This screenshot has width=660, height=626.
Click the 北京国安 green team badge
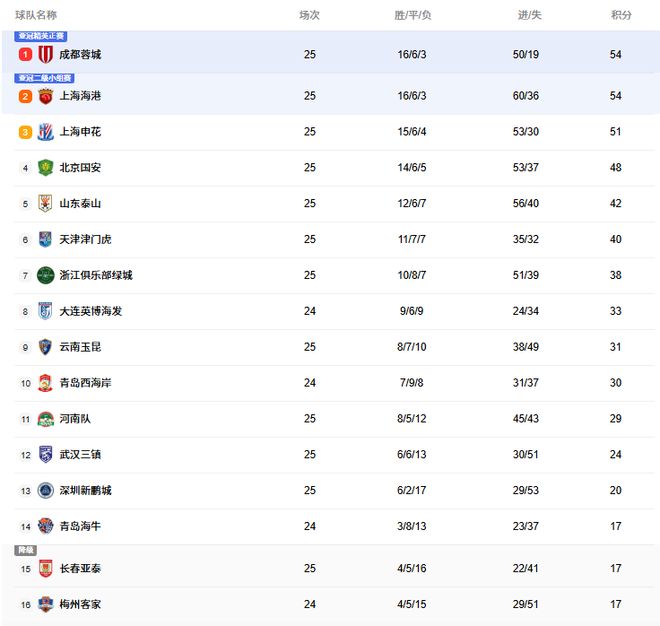[45, 168]
